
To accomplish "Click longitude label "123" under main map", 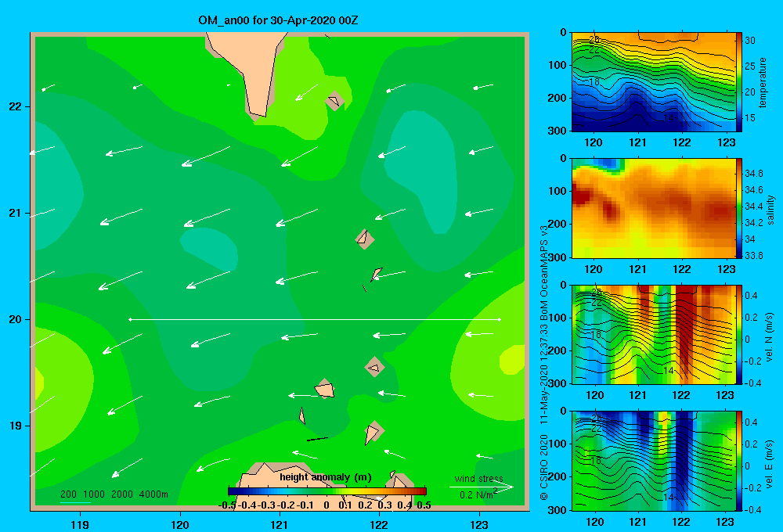I will click(479, 524).
